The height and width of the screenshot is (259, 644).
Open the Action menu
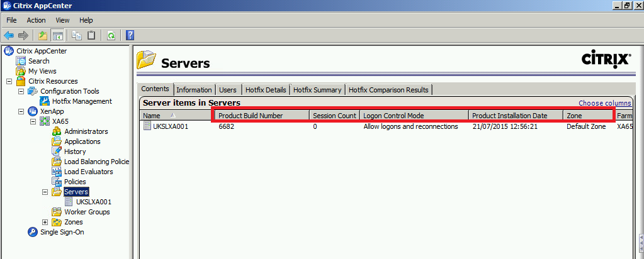tap(36, 20)
